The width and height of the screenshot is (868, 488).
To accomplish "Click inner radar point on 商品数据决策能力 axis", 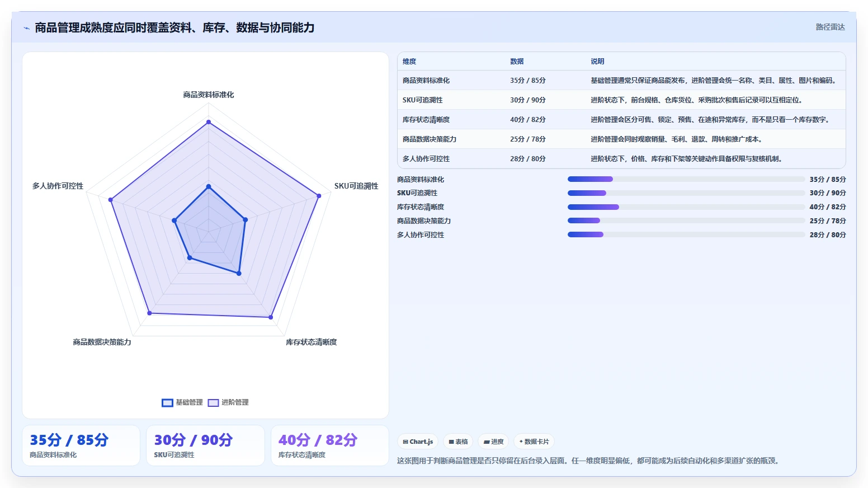I will tap(190, 258).
